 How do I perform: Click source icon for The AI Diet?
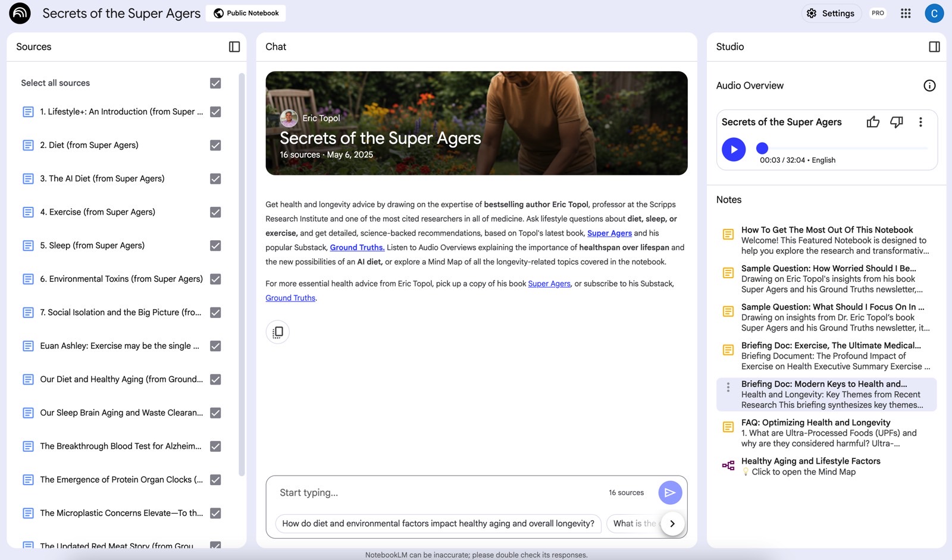coord(28,178)
